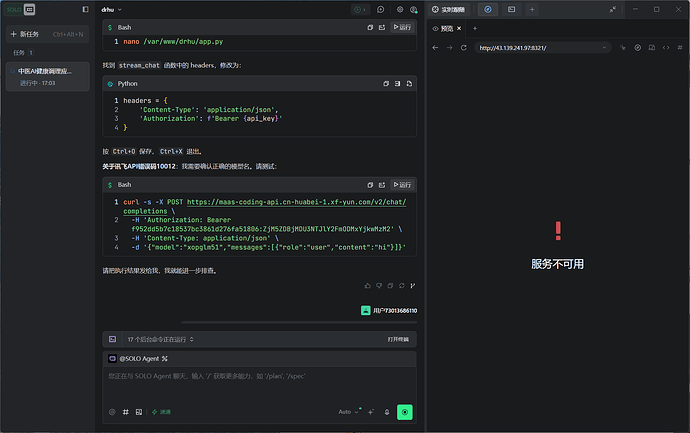690x433 pixels.
Task: Open the settings gear in top toolbar
Action: point(400,10)
